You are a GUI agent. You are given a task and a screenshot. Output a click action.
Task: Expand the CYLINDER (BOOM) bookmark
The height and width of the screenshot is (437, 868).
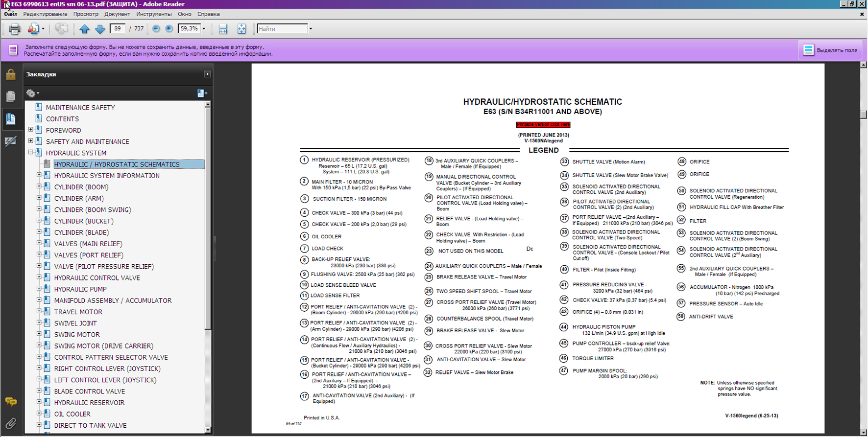[39, 186]
